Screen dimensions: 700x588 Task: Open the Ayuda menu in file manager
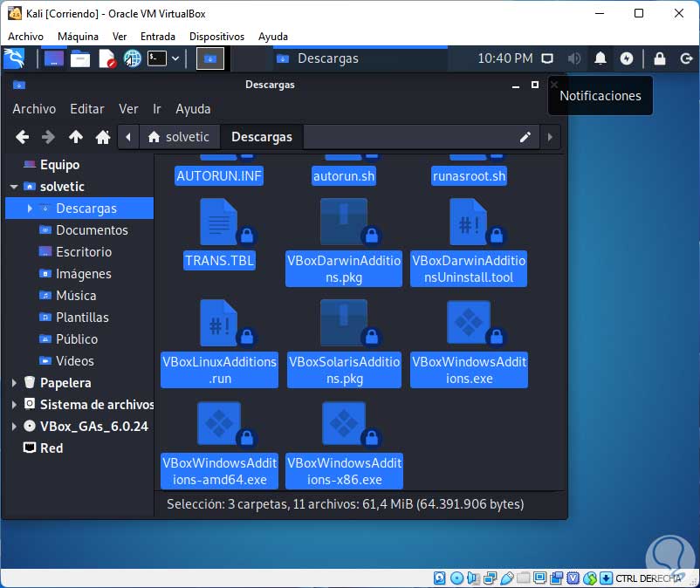click(x=193, y=109)
